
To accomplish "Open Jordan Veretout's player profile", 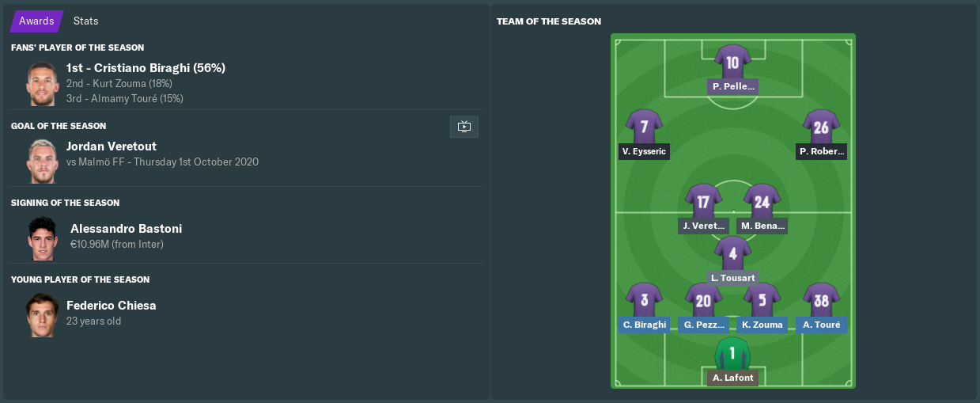I will (112, 146).
